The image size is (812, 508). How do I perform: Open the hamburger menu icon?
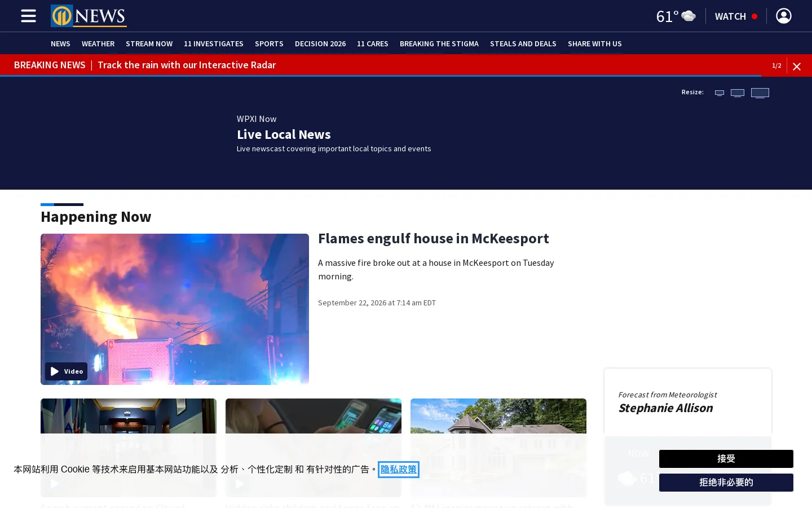click(x=28, y=16)
